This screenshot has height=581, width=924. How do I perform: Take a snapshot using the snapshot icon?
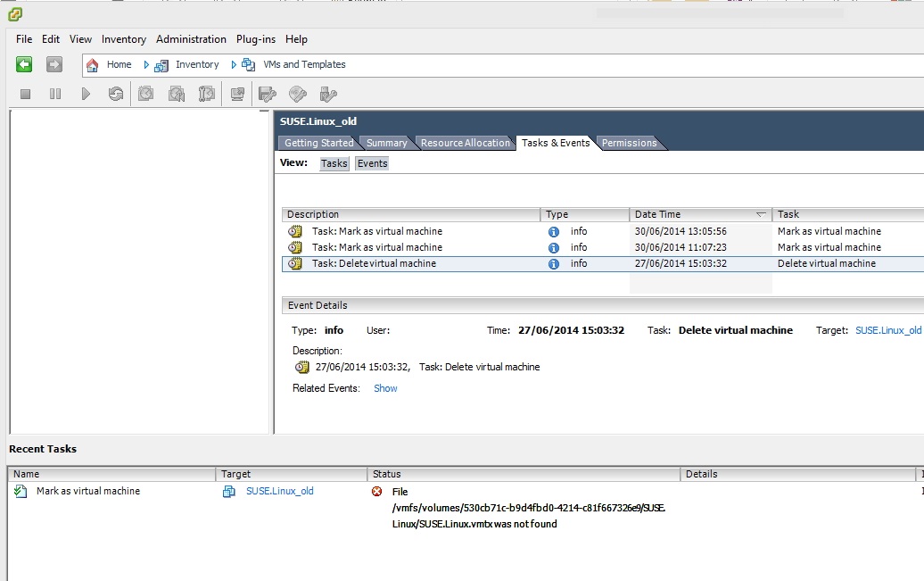pyautogui.click(x=145, y=93)
